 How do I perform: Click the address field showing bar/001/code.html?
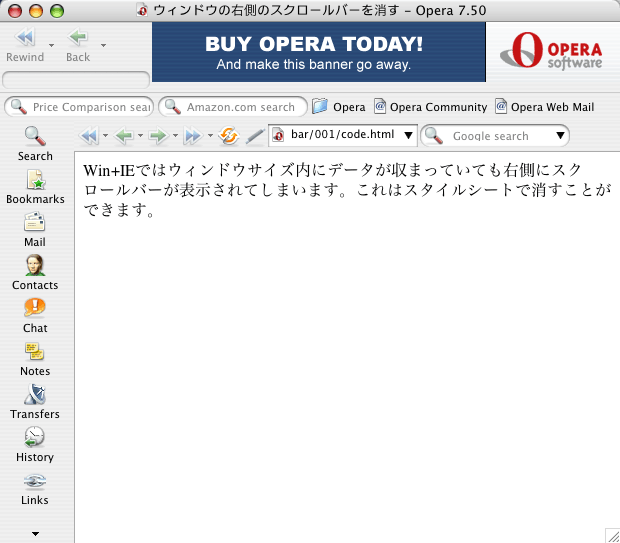(x=342, y=135)
